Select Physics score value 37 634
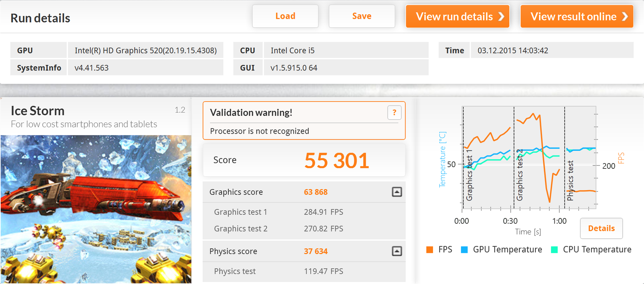The height and width of the screenshot is (284, 644). tap(316, 252)
